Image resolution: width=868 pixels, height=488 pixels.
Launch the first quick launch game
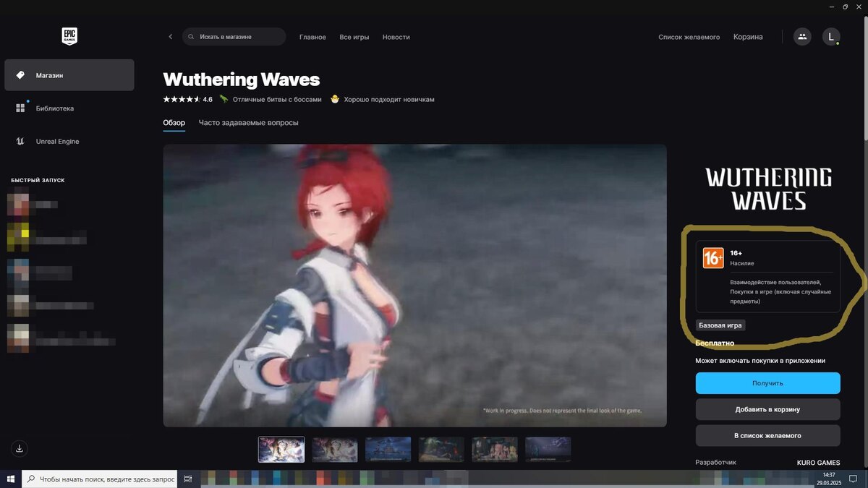tap(33, 205)
